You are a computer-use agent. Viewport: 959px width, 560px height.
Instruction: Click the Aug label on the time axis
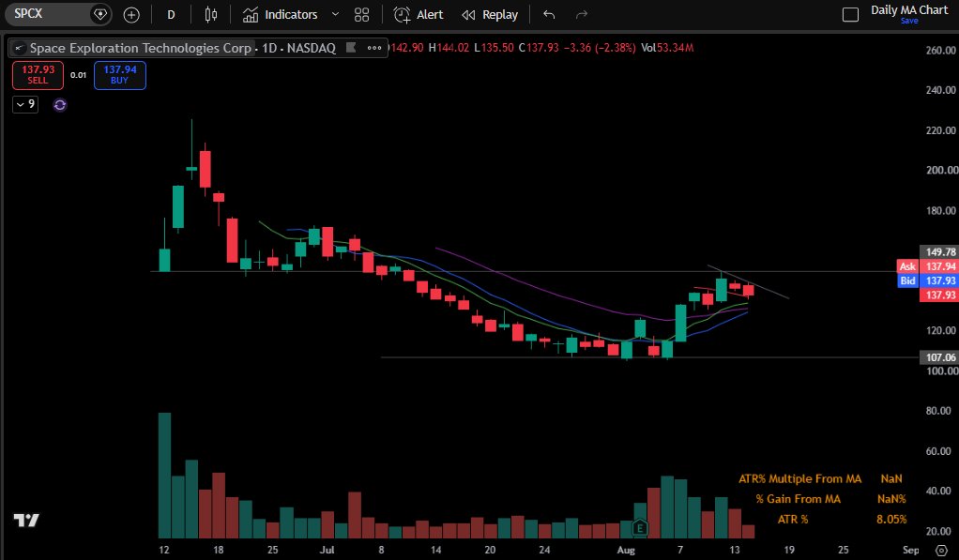click(626, 550)
